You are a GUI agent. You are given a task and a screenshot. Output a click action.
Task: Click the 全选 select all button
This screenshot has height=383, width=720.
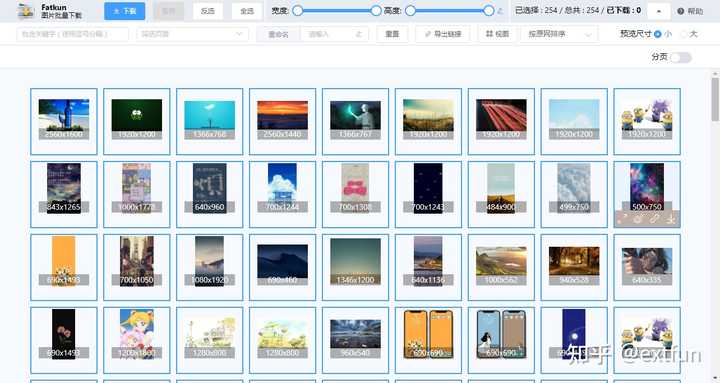247,11
